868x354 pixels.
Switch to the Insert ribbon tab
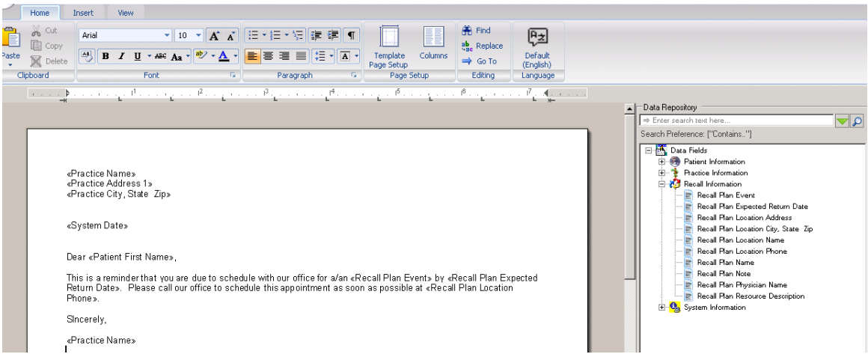83,12
